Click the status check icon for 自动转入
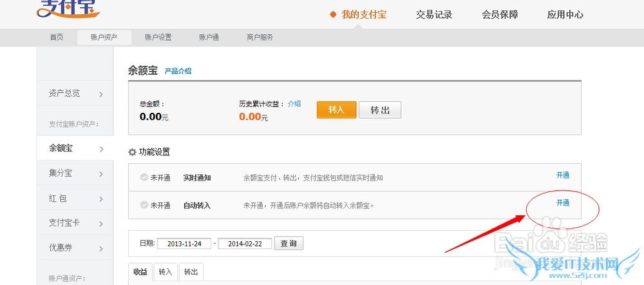Image resolution: width=644 pixels, height=285 pixels. (144, 205)
